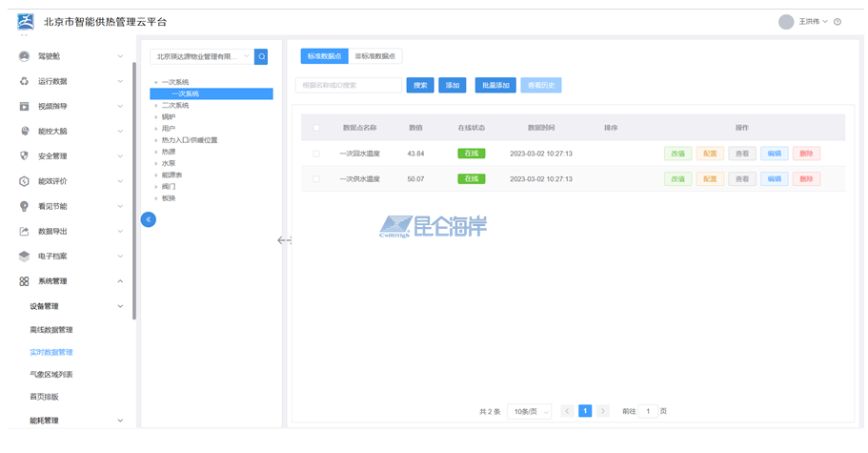Click the 视频指导 video icon
This screenshot has width=868, height=453.
(x=24, y=106)
